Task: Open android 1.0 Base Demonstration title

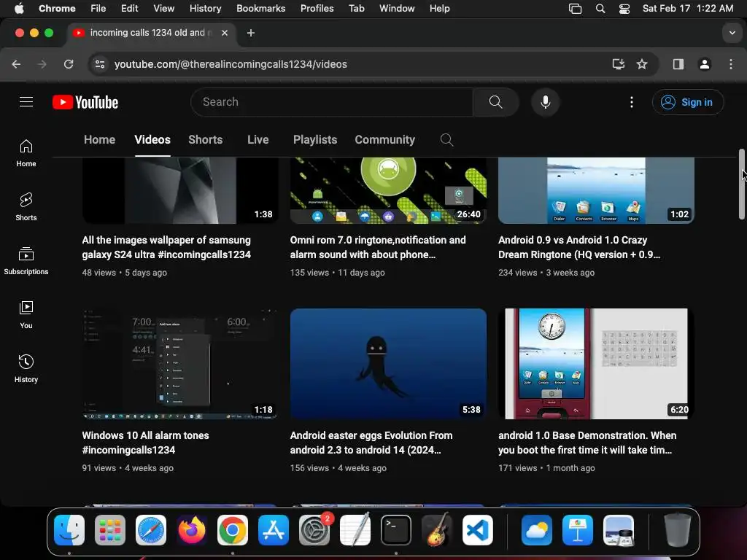Action: [587, 443]
